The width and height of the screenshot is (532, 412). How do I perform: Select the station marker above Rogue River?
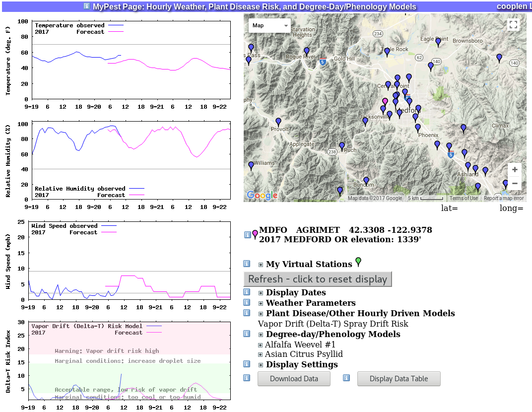click(307, 52)
